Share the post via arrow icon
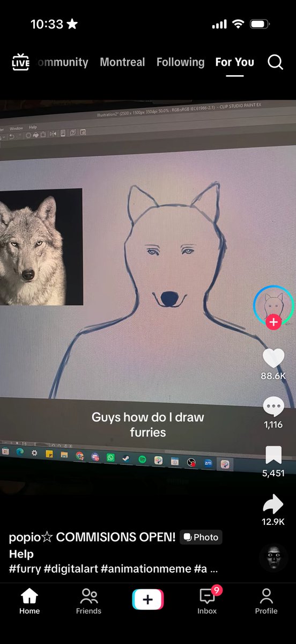Viewport: 296px width, 644px height. [x=273, y=504]
